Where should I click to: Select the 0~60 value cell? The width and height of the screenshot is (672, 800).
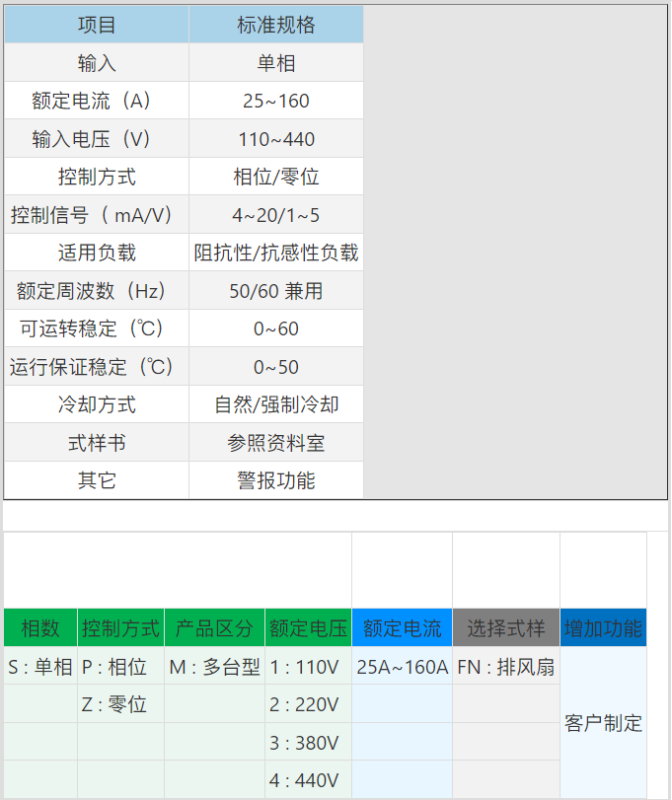[276, 328]
